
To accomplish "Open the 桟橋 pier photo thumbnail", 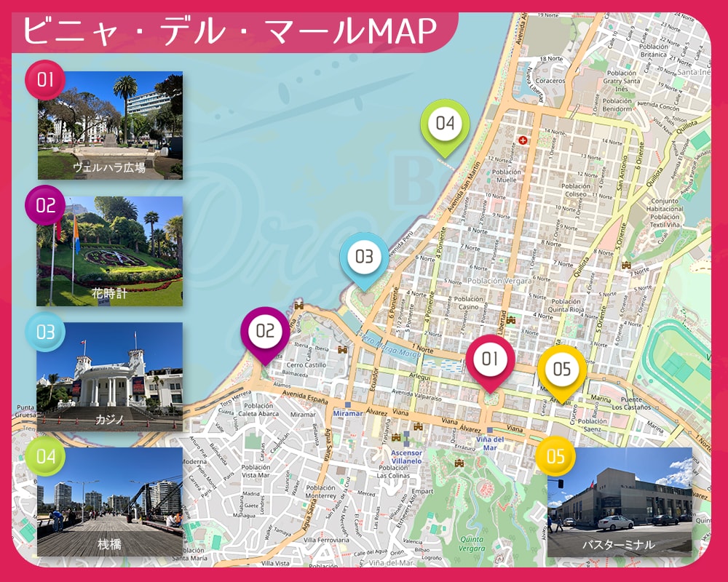I will (110, 502).
